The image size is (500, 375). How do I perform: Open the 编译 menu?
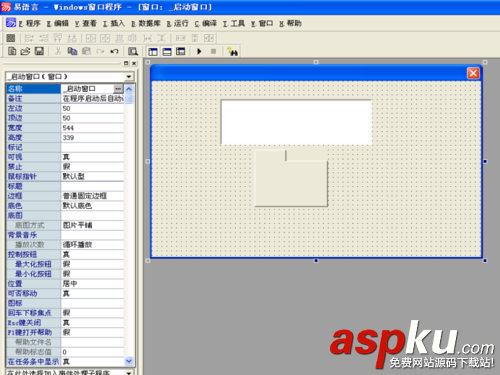click(206, 23)
